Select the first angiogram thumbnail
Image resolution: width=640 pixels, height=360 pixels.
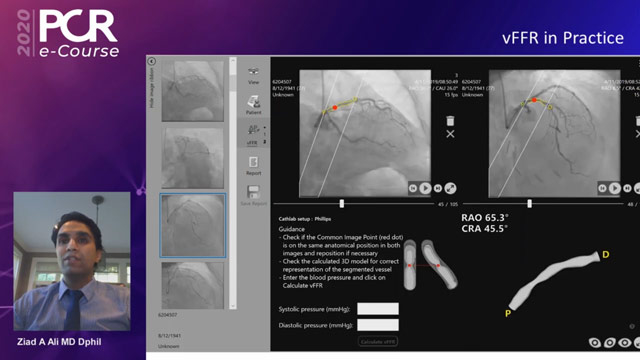[193, 91]
